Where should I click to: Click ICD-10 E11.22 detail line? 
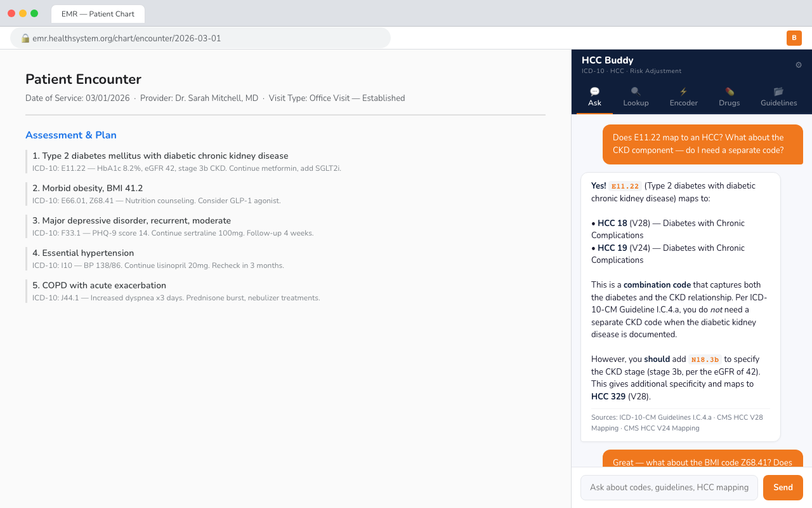coord(187,168)
